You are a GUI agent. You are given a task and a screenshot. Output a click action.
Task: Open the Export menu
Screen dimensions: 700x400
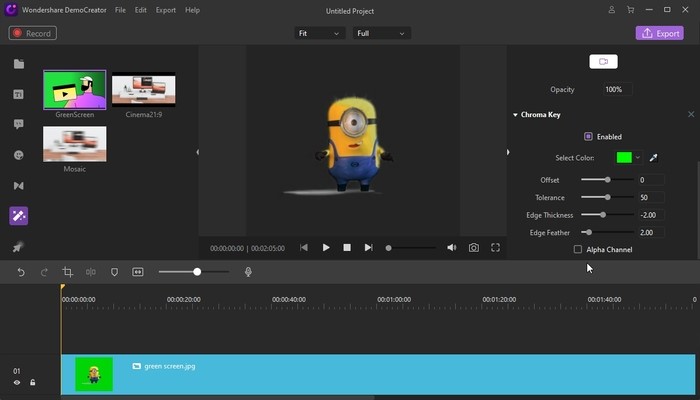166,10
